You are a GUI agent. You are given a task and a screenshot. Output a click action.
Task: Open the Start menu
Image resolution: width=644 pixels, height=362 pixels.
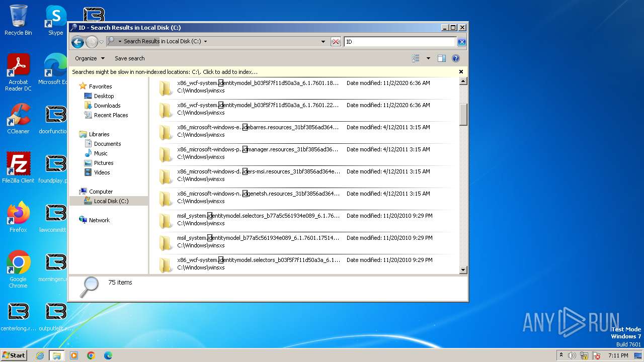click(14, 355)
